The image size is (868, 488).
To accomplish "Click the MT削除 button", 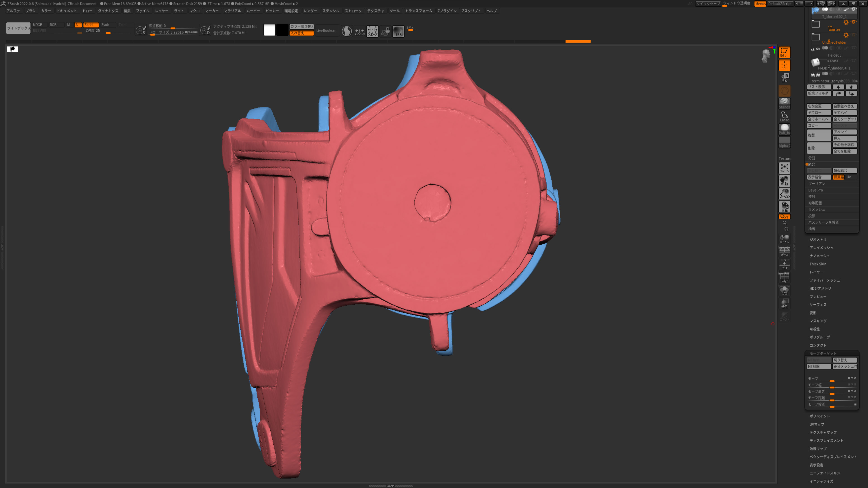I will coord(819,366).
